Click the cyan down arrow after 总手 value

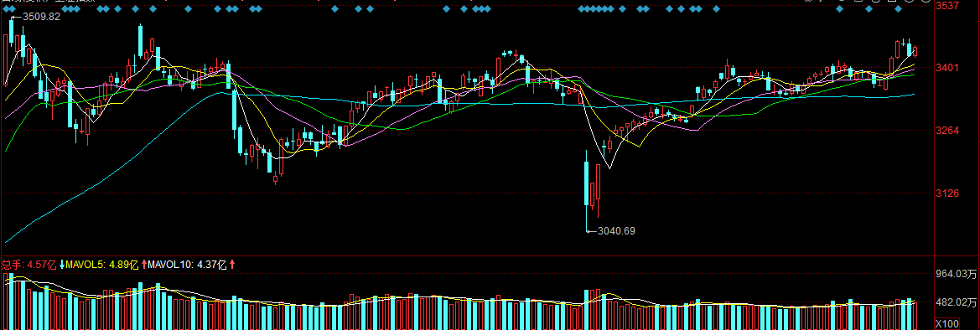(62, 265)
